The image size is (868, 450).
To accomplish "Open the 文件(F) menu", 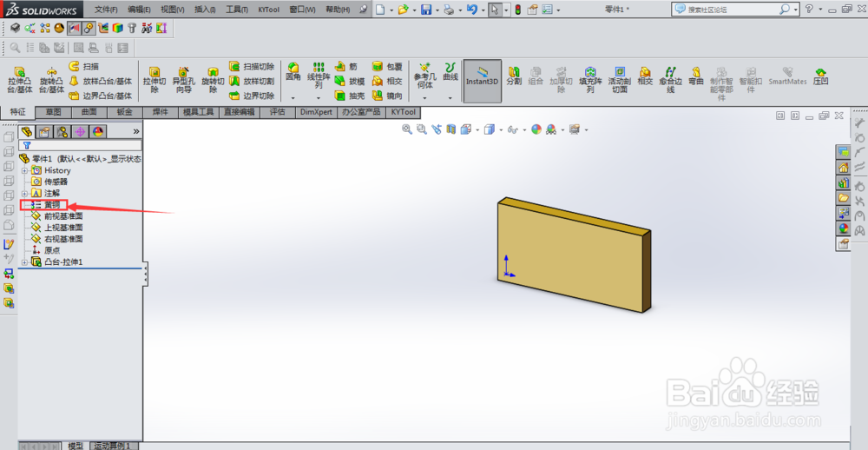I will [106, 10].
